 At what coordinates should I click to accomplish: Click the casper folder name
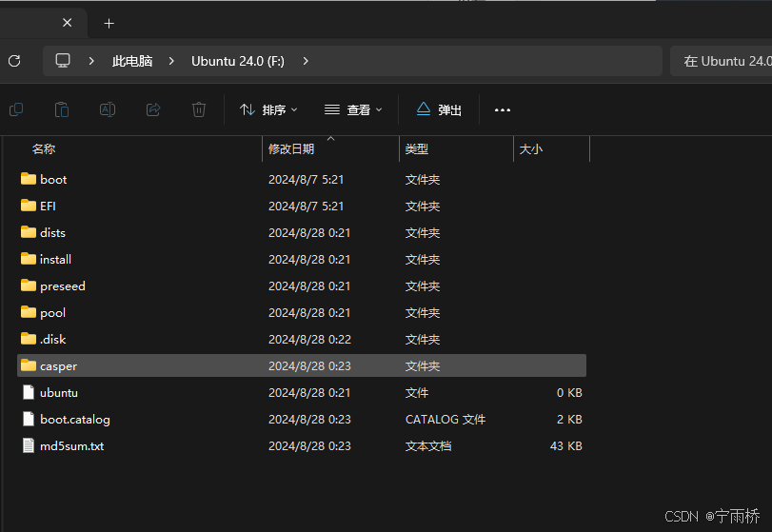point(59,366)
